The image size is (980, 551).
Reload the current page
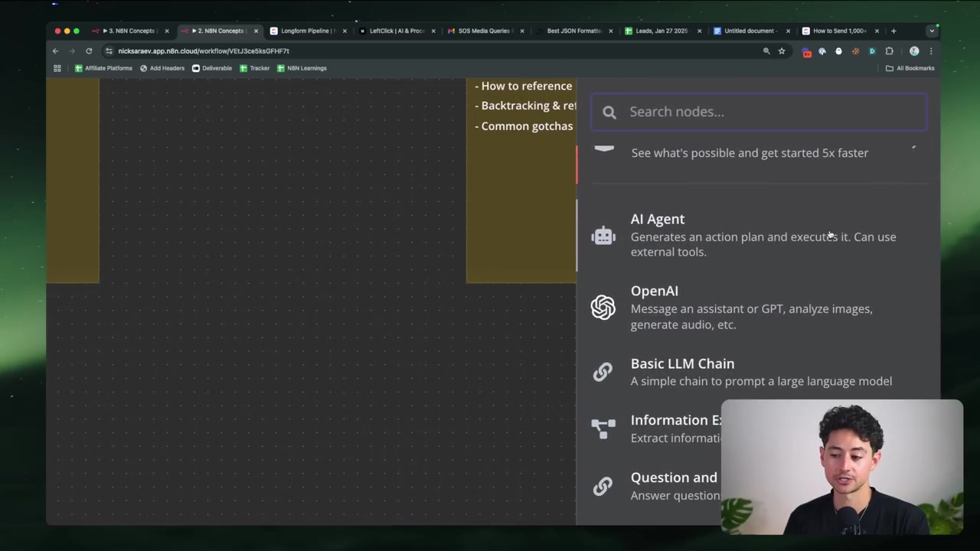click(x=89, y=51)
